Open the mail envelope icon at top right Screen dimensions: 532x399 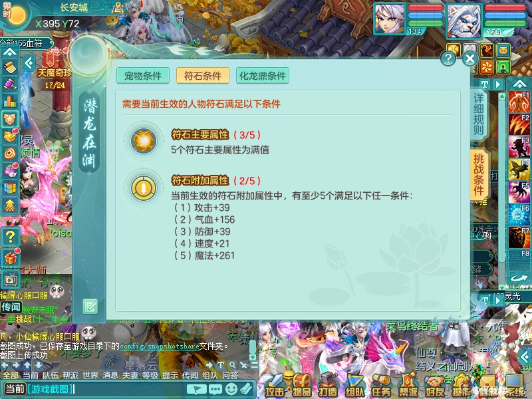point(503,51)
